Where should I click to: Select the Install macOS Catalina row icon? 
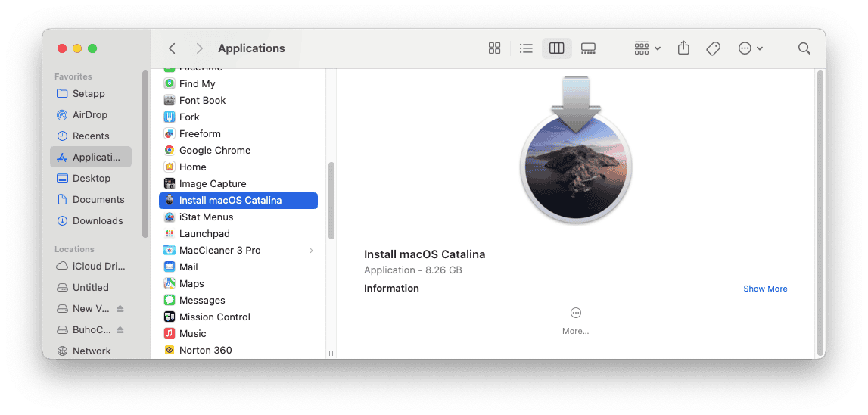170,200
